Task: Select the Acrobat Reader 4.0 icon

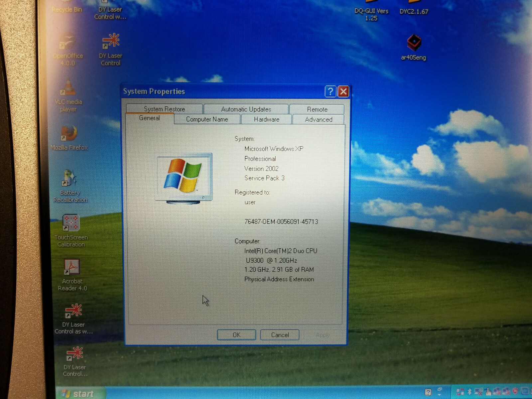Action: point(72,275)
